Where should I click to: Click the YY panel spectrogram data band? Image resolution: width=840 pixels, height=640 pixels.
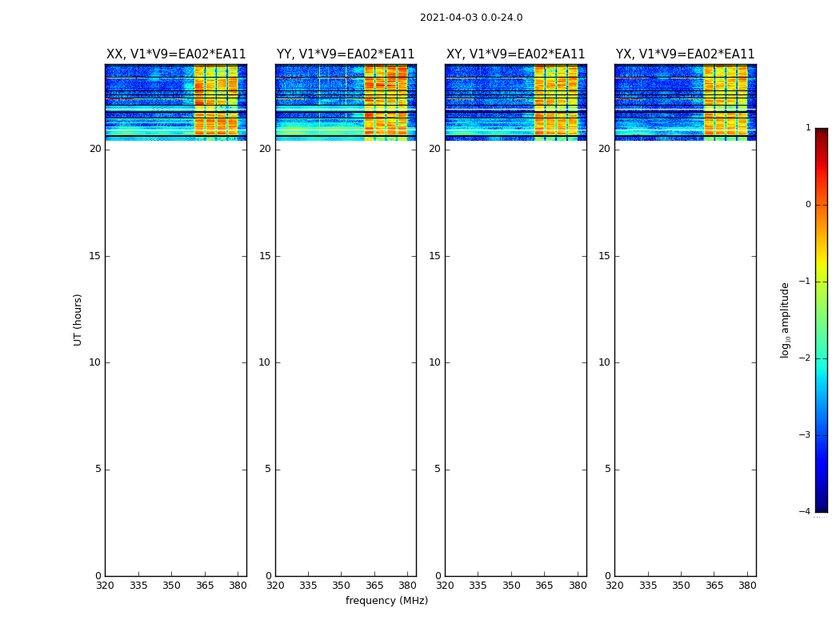[346, 102]
